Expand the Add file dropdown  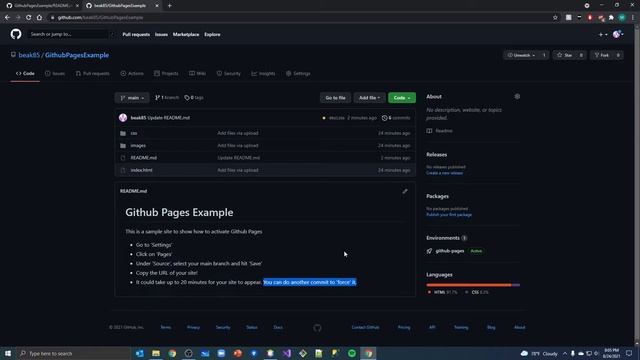(369, 98)
